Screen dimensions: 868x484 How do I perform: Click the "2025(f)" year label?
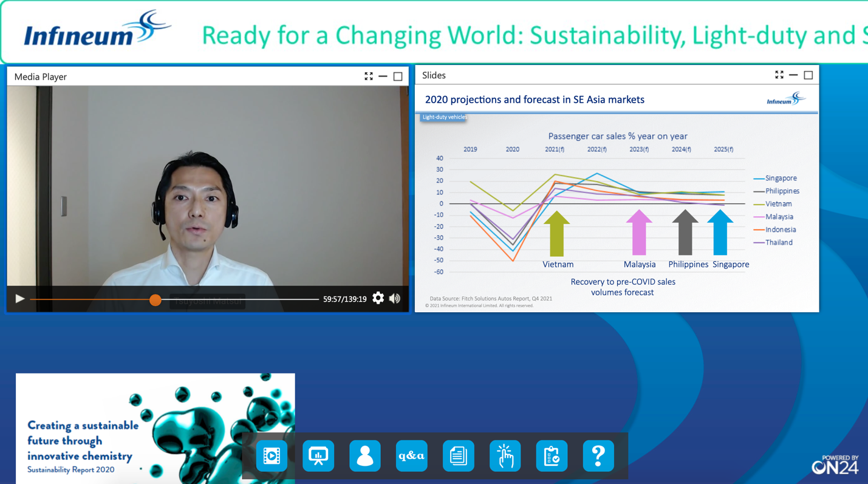[723, 149]
